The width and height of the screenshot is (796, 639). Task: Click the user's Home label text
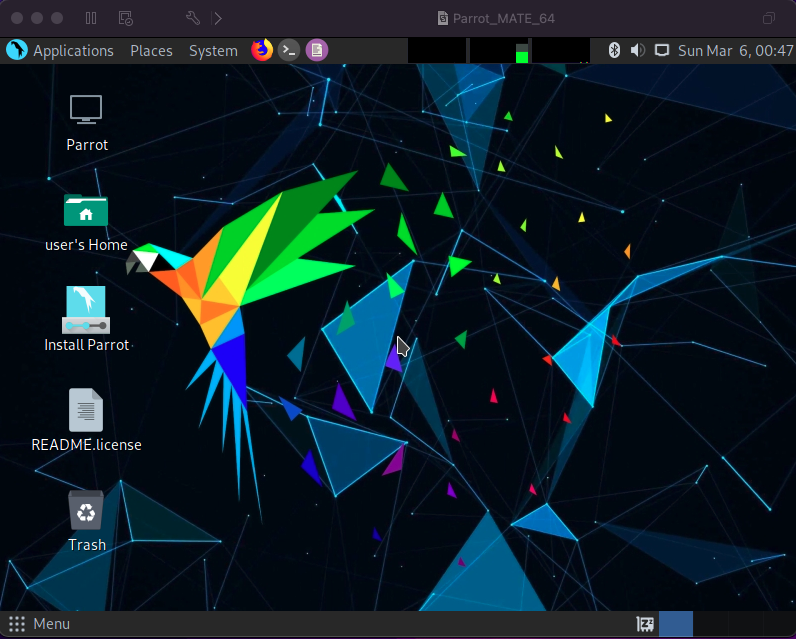tap(86, 245)
